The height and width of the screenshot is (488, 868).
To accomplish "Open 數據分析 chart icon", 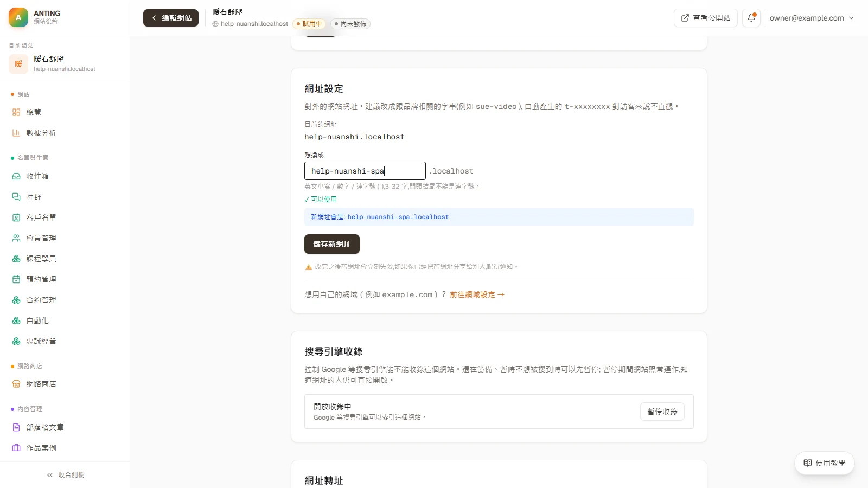I will pyautogui.click(x=16, y=133).
